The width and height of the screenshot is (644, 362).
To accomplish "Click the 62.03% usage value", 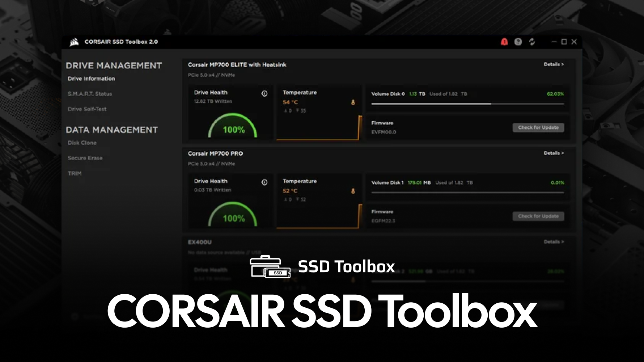I will click(555, 94).
